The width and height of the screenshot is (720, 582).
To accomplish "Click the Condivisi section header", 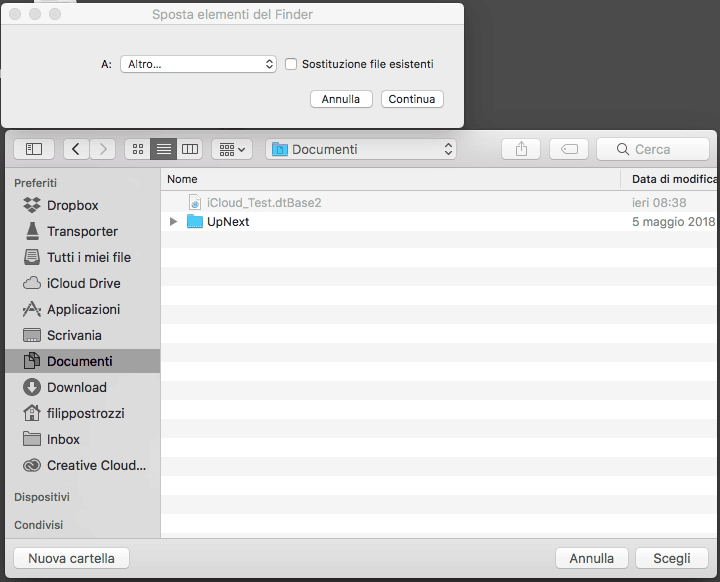I will [39, 525].
